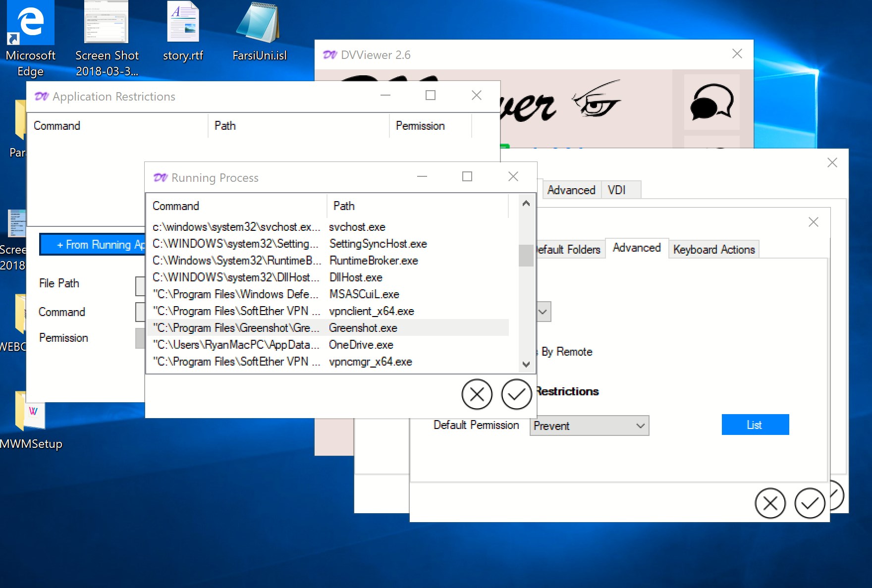
Task: Maximize the Running Process window
Action: (x=467, y=176)
